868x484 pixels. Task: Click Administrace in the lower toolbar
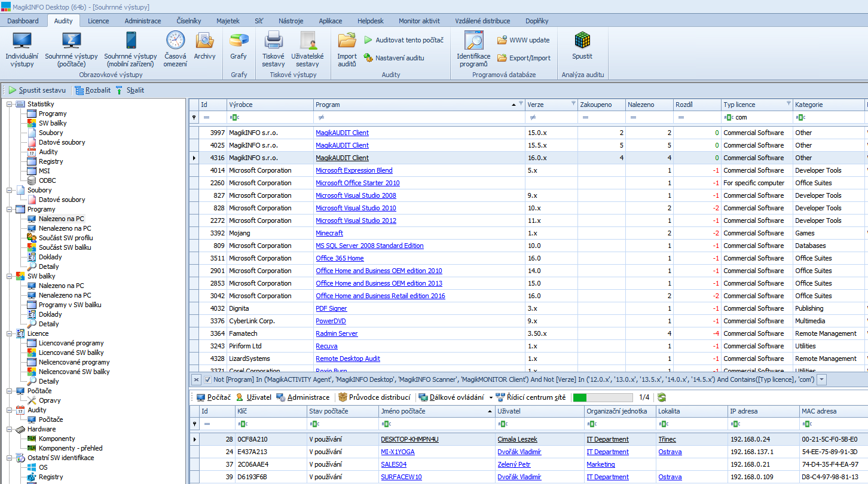pyautogui.click(x=302, y=397)
